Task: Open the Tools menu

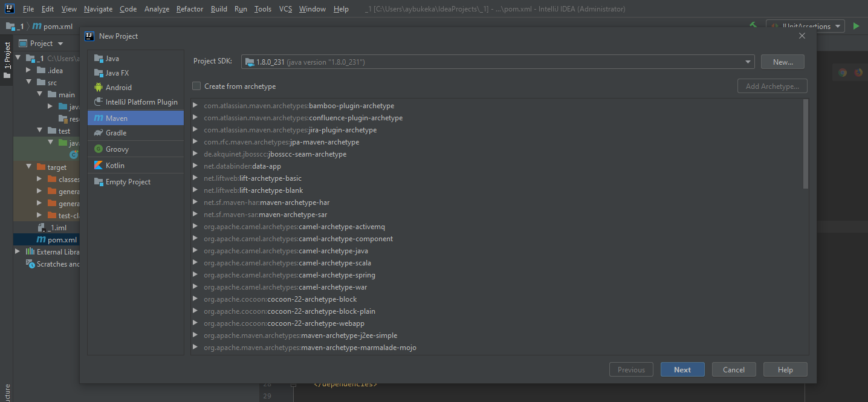Action: (263, 9)
